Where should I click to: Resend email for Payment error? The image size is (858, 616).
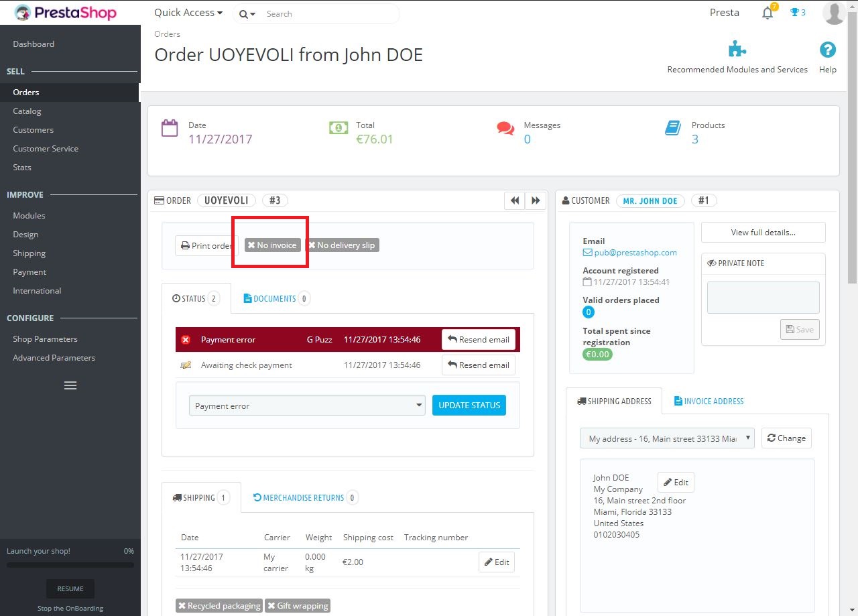tap(479, 340)
